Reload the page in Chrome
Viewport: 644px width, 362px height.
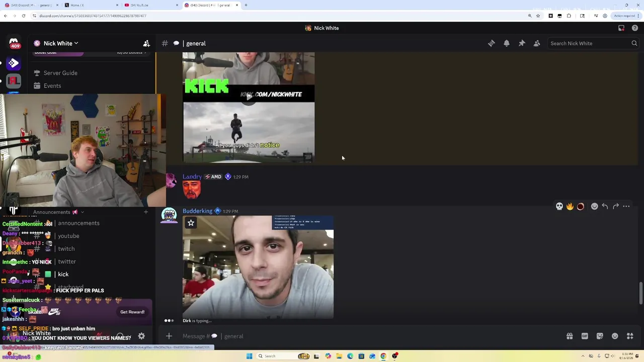coord(23,16)
